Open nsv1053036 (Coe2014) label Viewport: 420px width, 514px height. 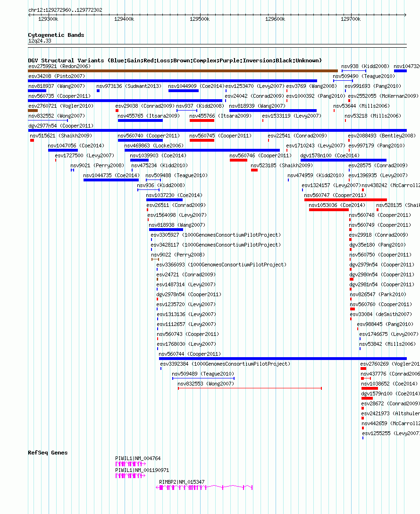pyautogui.click(x=337, y=205)
